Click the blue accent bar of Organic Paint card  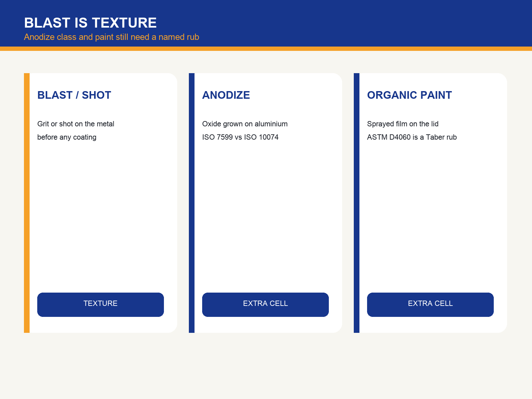(356, 203)
